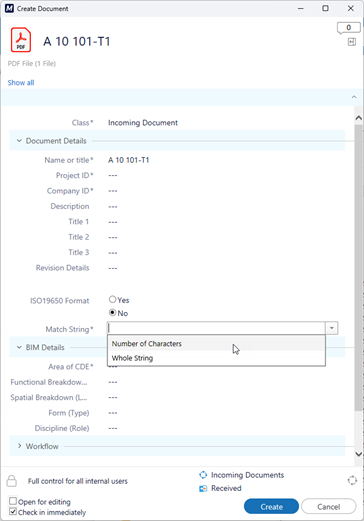The height and width of the screenshot is (521, 364).
Task: Click the Received state icon
Action: (203, 488)
